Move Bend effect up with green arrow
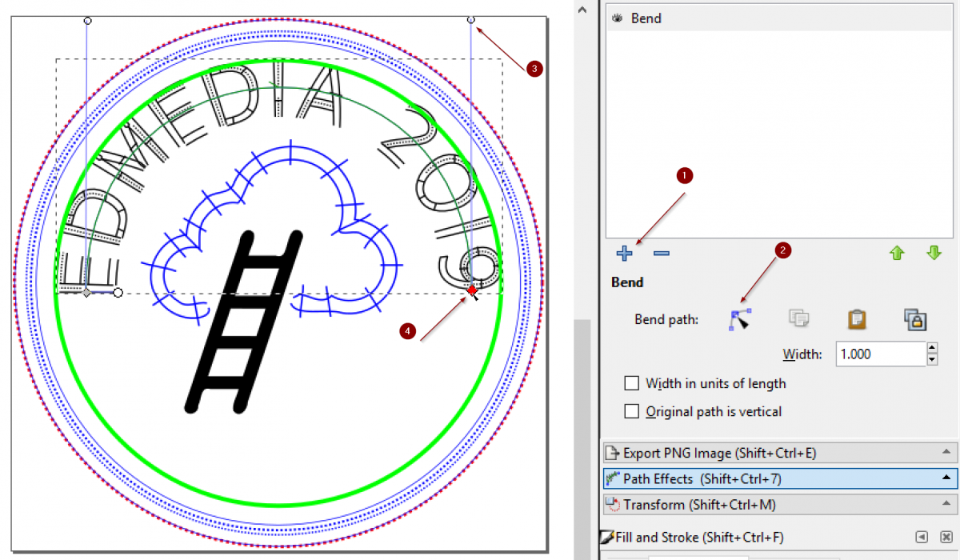 pos(897,254)
